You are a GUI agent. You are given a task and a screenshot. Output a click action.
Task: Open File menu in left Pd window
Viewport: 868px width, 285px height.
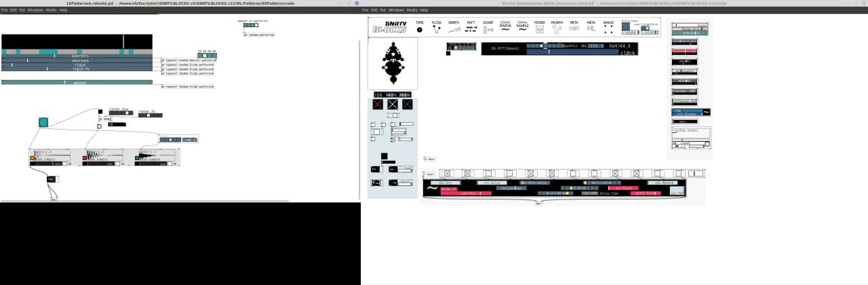[x=4, y=10]
